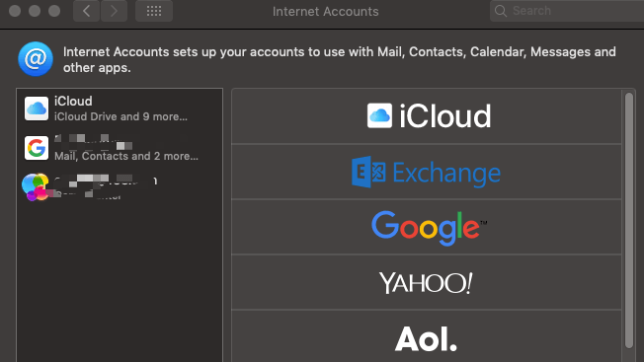Add a Yahoo account
644x362 pixels.
(427, 282)
